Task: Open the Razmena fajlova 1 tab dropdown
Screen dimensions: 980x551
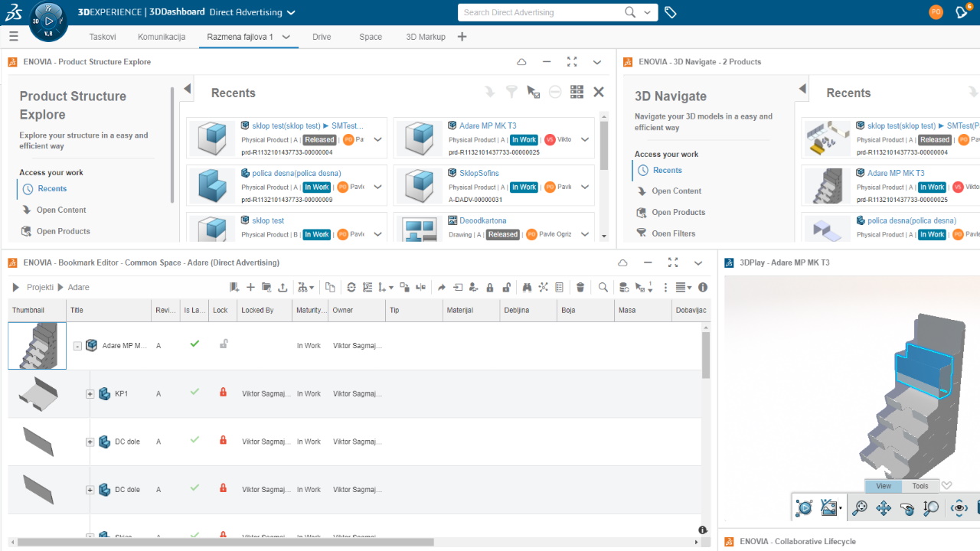Action: point(285,36)
